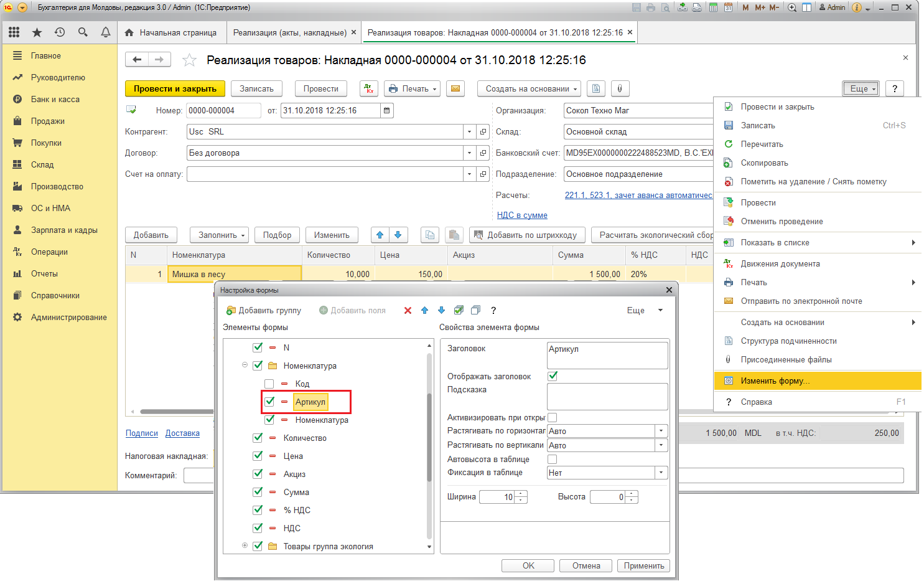Paste table rows icon
Viewport: 924px width, 581px height.
[454, 235]
